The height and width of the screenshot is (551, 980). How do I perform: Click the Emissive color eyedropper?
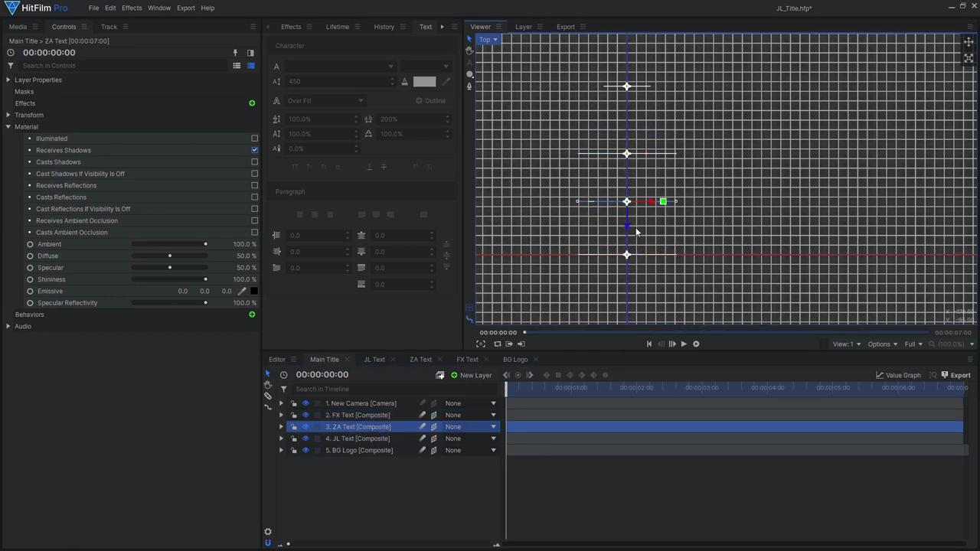(243, 291)
